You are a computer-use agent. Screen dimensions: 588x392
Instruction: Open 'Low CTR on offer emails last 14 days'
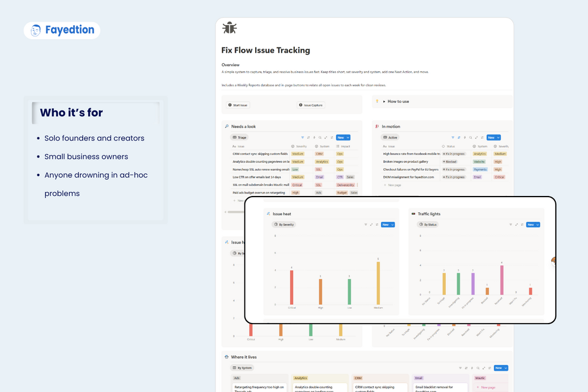pos(257,177)
